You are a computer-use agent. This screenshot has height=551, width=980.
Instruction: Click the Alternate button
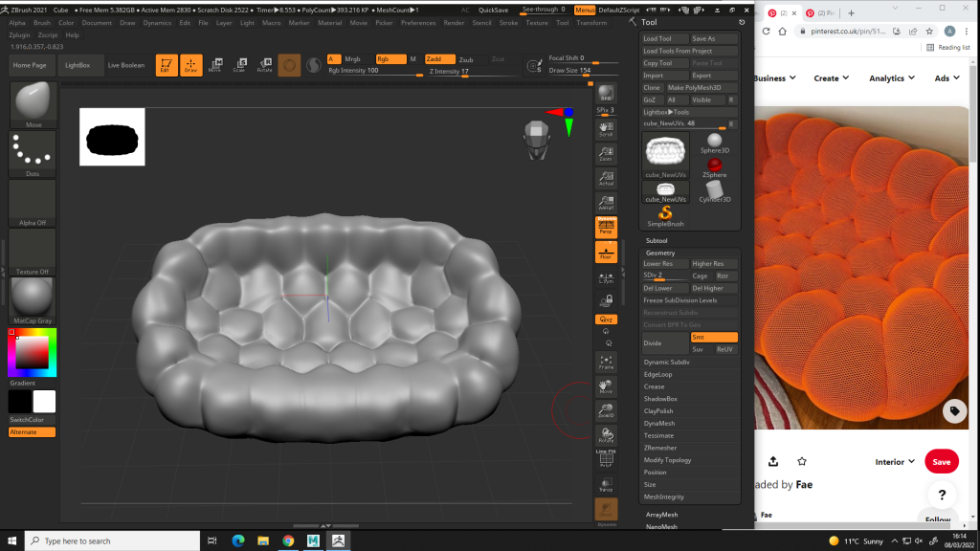pos(32,432)
